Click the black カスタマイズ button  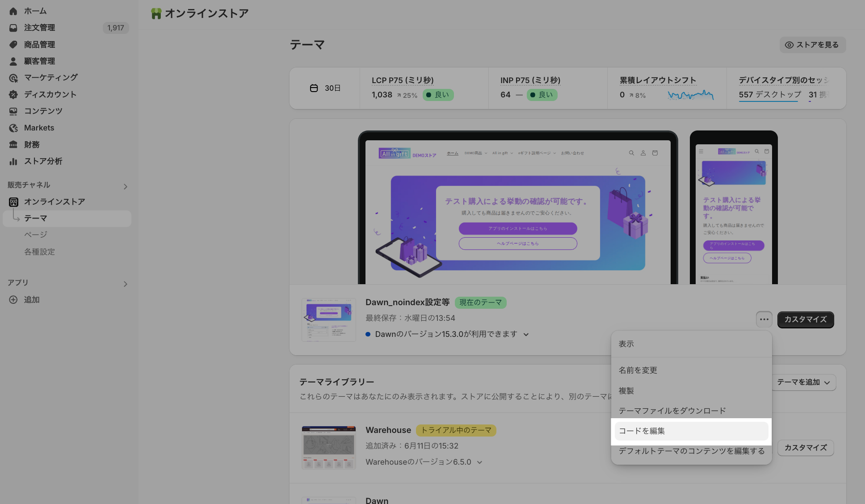point(805,319)
